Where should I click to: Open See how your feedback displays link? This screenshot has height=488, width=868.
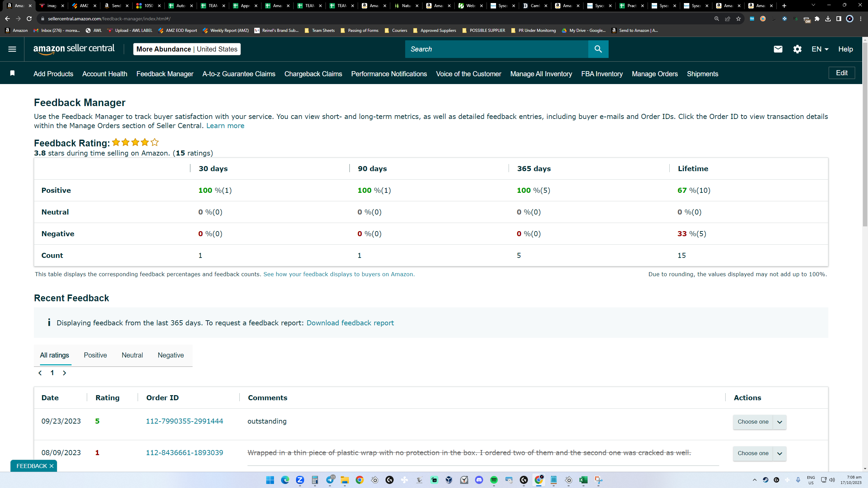(x=339, y=274)
